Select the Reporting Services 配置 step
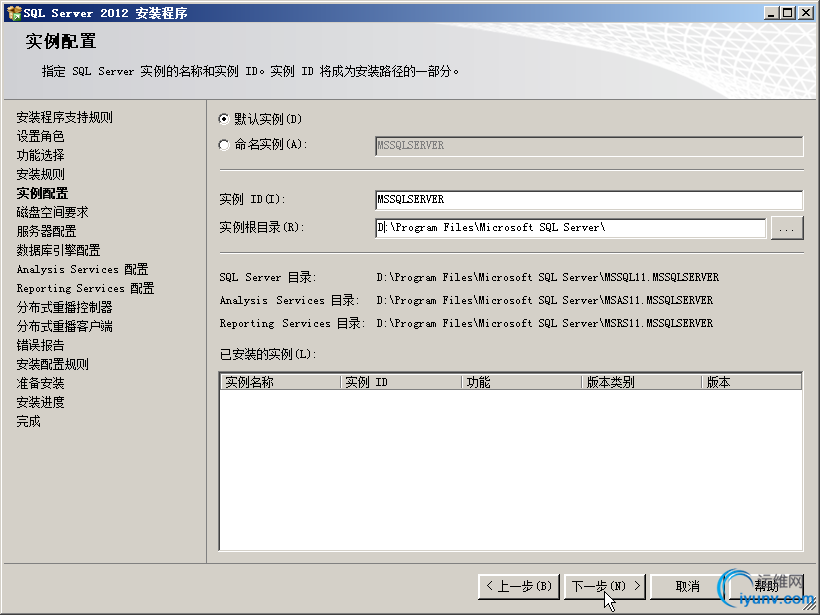Viewport: 820px width, 615px height. tap(85, 288)
